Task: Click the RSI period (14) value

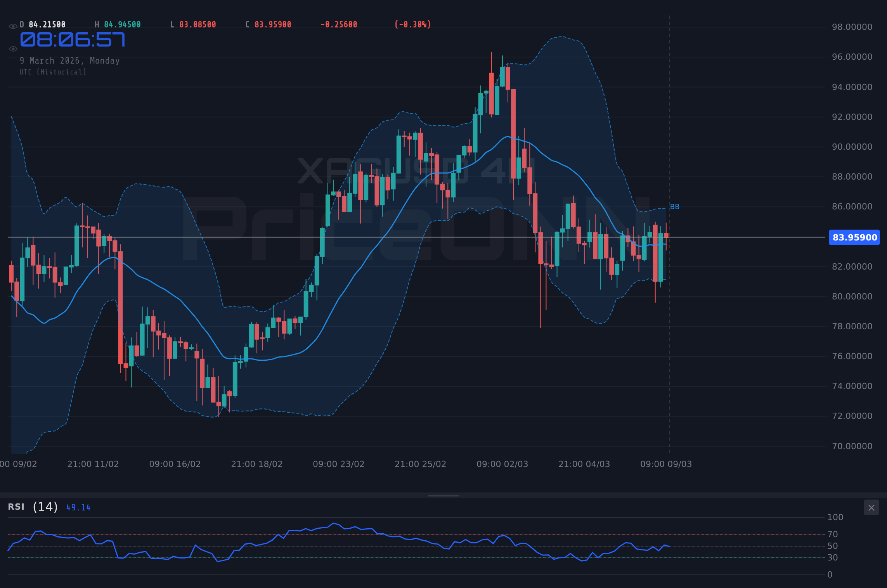Action: point(45,507)
